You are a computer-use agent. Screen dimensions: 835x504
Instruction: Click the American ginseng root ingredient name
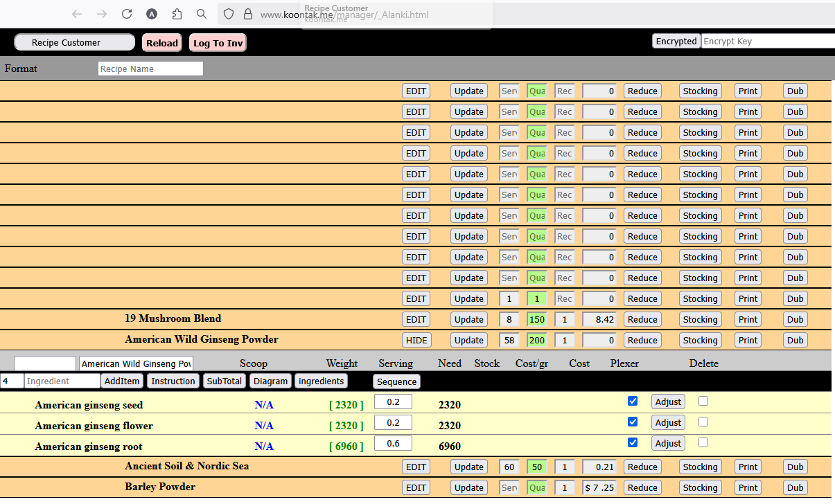point(89,447)
